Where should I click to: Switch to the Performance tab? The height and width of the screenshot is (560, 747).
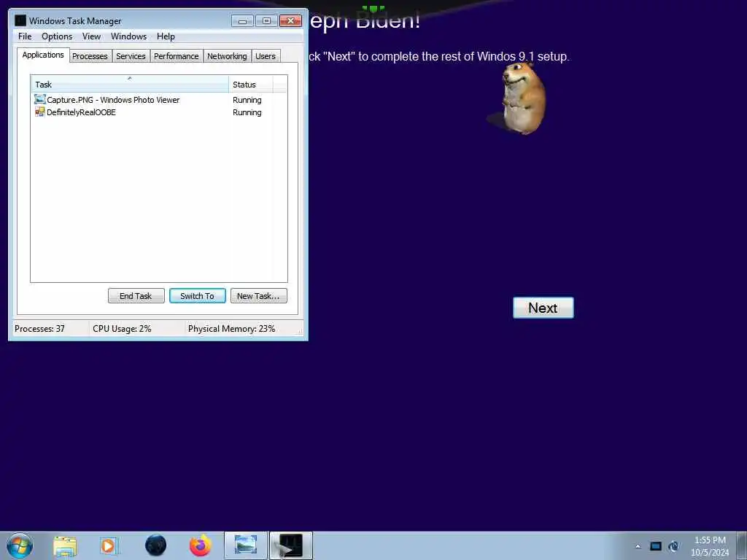click(177, 56)
